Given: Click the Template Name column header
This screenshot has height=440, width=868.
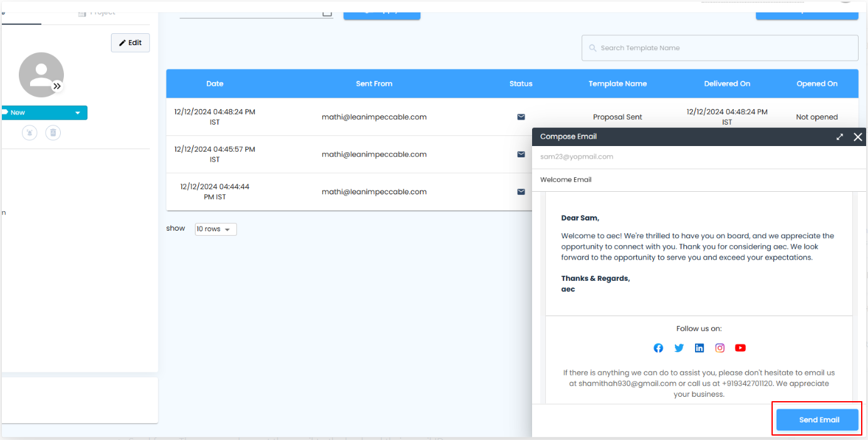Looking at the screenshot, I should [x=617, y=83].
